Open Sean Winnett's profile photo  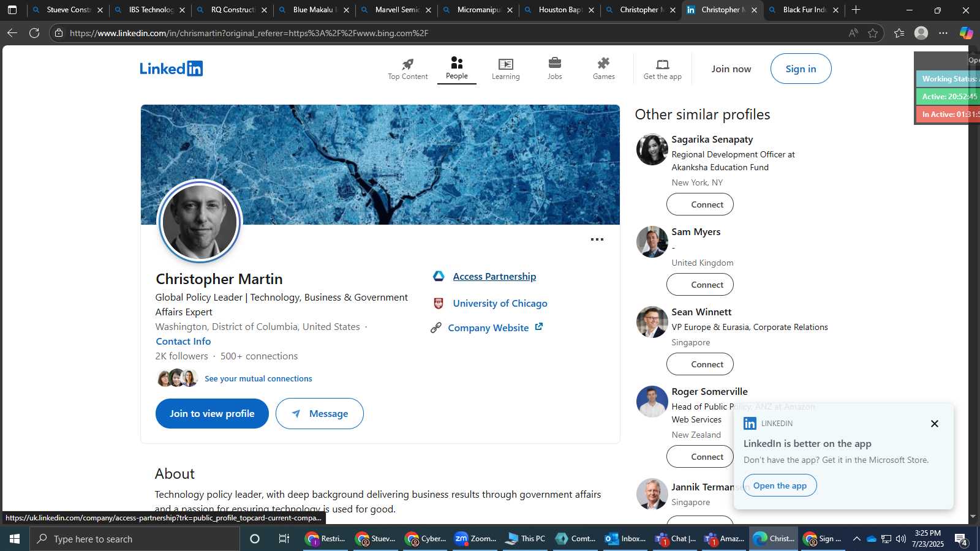652,322
